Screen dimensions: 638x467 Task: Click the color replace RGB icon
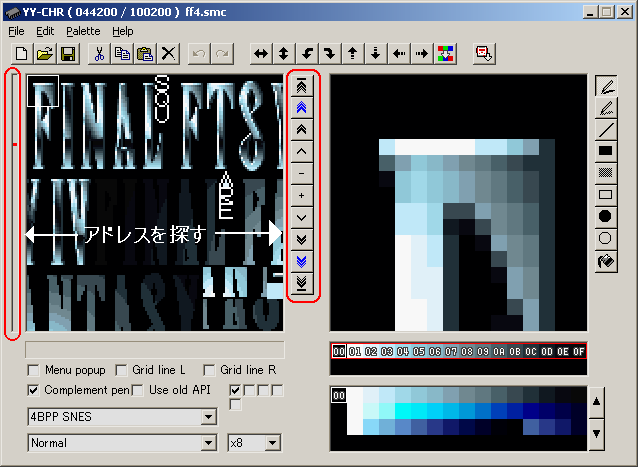[445, 54]
